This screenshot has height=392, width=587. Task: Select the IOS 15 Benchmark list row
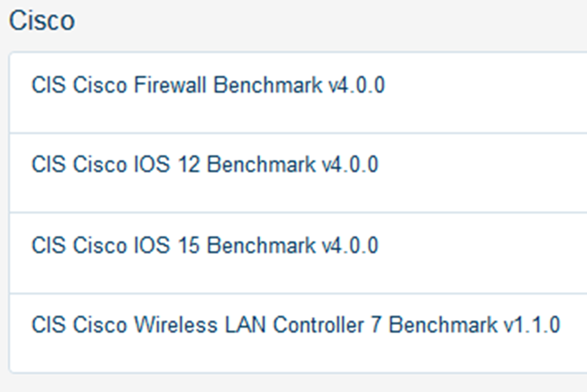[x=299, y=253]
